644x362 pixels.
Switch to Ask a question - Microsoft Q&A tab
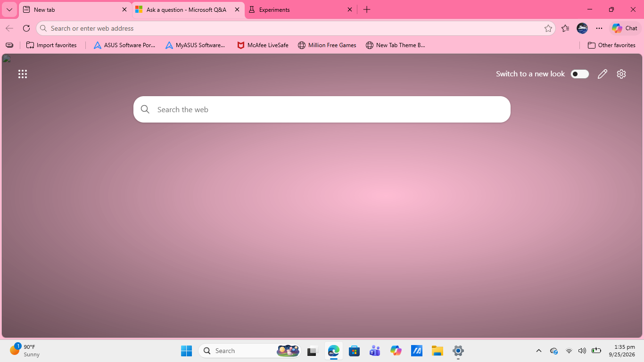click(x=189, y=9)
